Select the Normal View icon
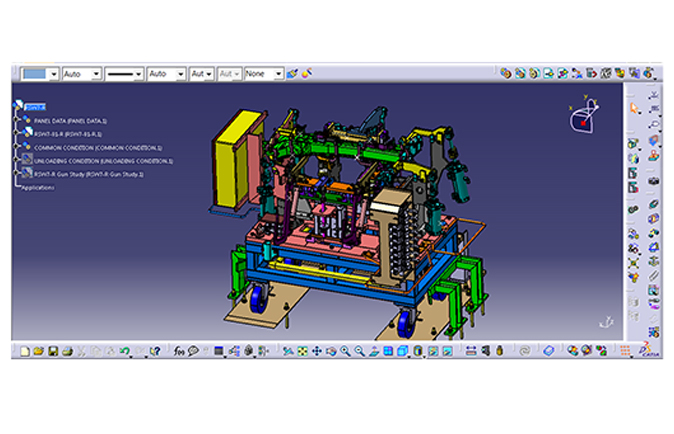 [x=374, y=351]
